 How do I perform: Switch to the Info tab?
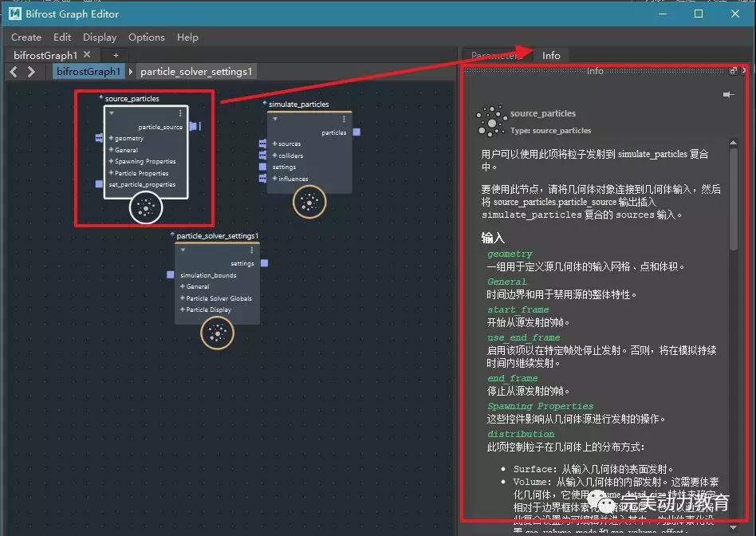551,55
